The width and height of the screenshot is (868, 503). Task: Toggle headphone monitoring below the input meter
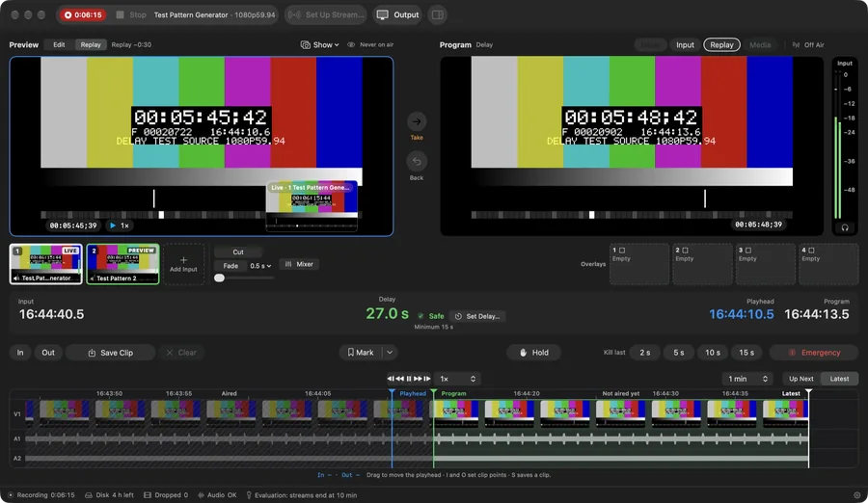coord(845,227)
